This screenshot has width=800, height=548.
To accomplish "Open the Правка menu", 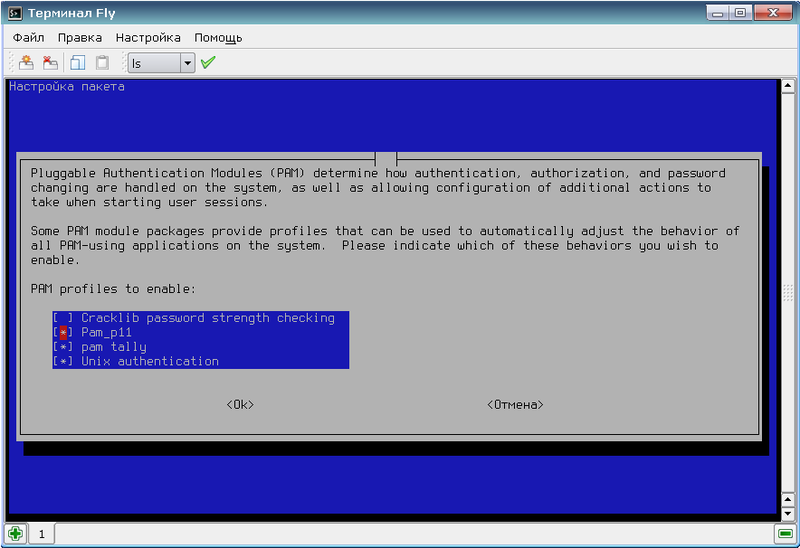I will pos(80,38).
